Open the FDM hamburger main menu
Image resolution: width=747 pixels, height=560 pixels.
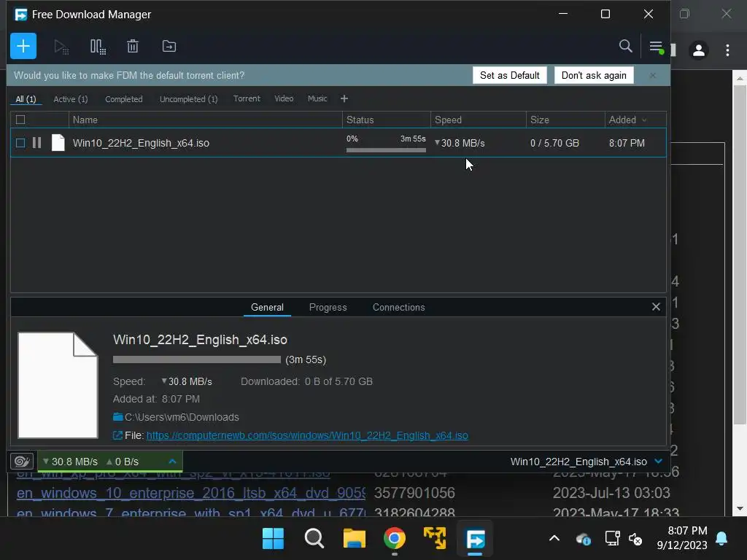pyautogui.click(x=657, y=47)
